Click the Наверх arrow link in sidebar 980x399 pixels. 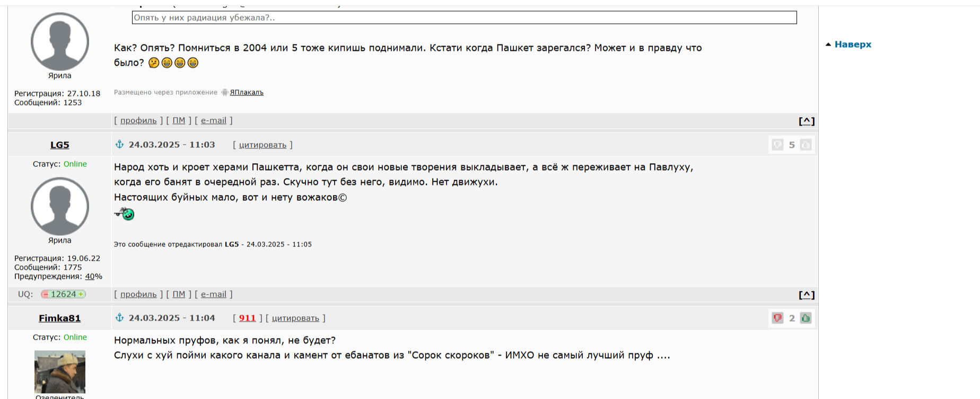(848, 45)
